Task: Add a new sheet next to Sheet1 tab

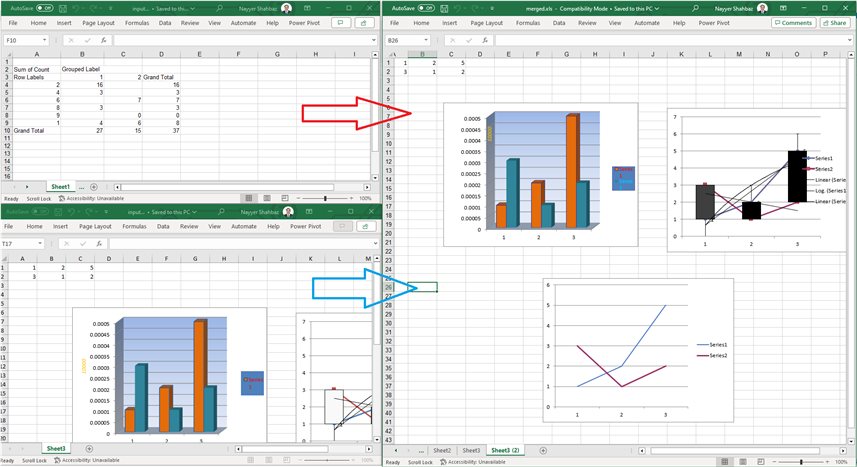Action: pyautogui.click(x=94, y=187)
